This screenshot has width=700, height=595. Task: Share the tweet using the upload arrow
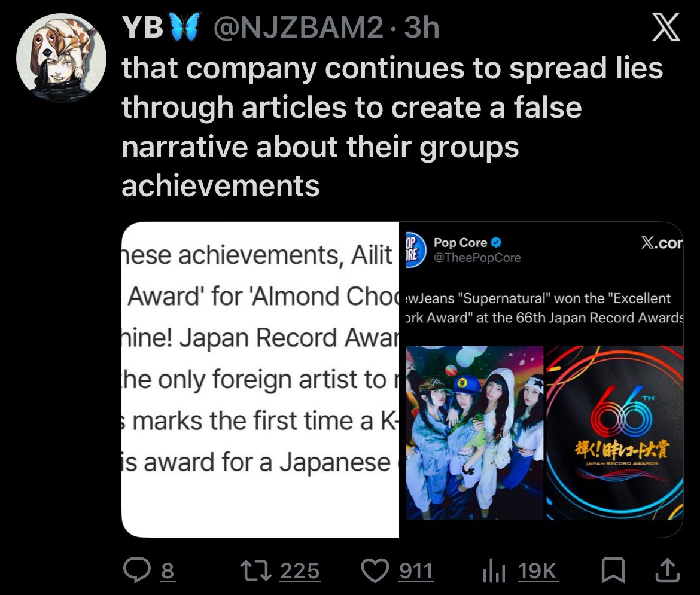click(668, 571)
